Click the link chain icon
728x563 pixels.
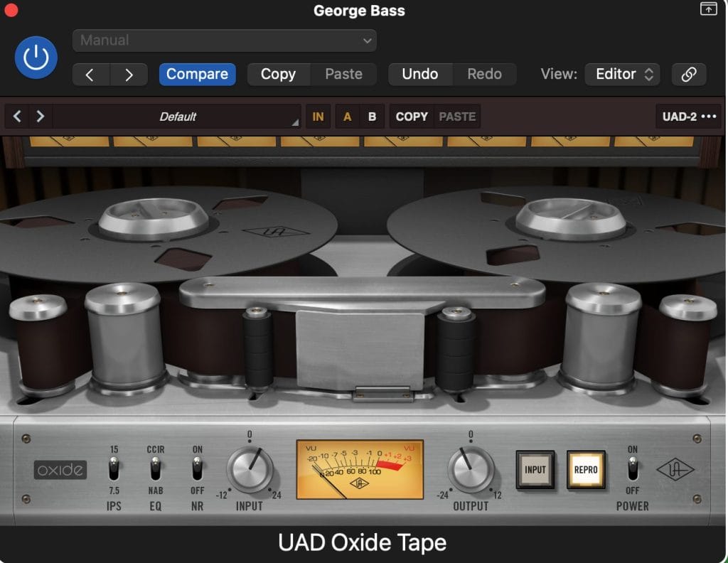click(688, 74)
